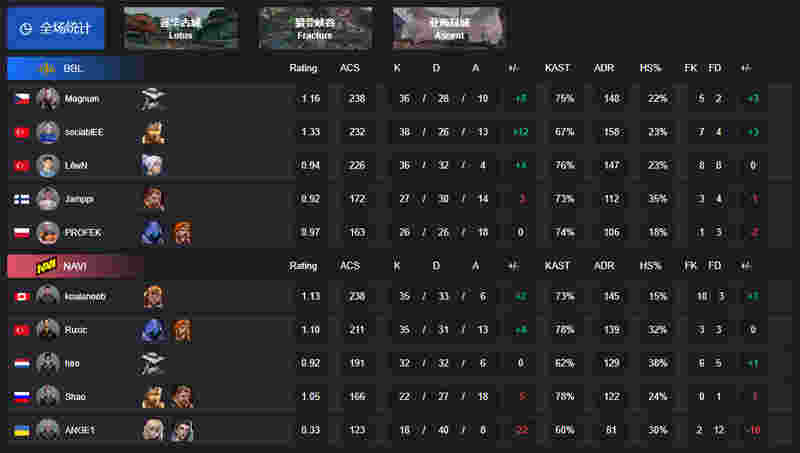Sort NAVI table by ADR header

(x=604, y=266)
